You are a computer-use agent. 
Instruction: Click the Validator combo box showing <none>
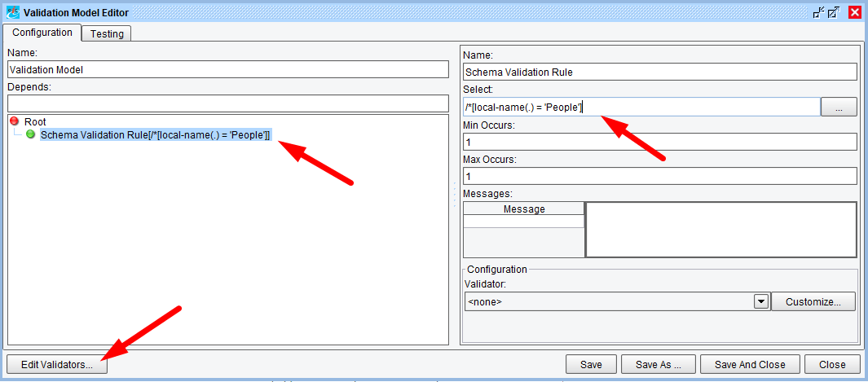point(608,302)
